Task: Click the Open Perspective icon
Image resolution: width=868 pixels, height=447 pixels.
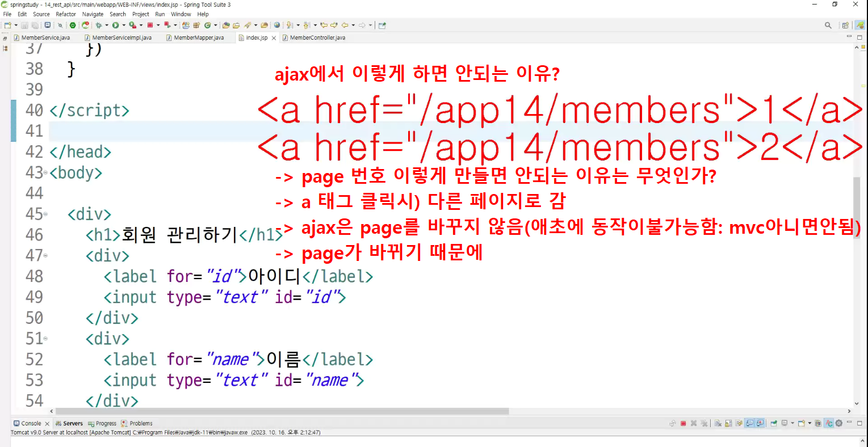Action: point(845,25)
